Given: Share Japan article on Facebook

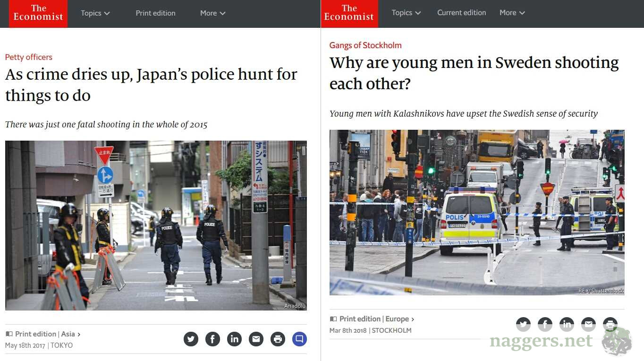Looking at the screenshot, I should [212, 339].
